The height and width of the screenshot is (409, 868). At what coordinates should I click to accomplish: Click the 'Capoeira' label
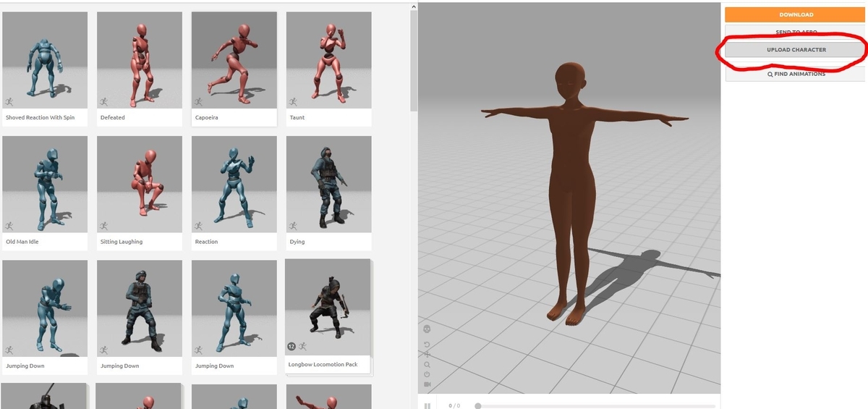pyautogui.click(x=207, y=117)
